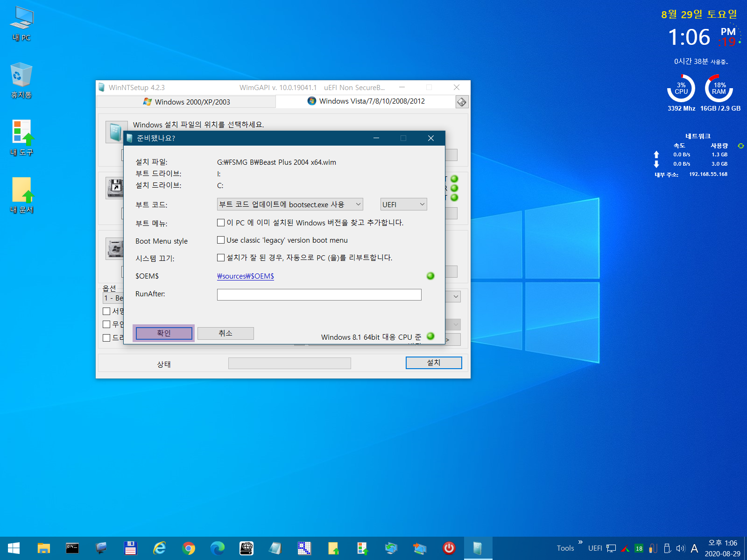
Task: Tick Use classic 'legacy' version boot menu
Action: [221, 240]
